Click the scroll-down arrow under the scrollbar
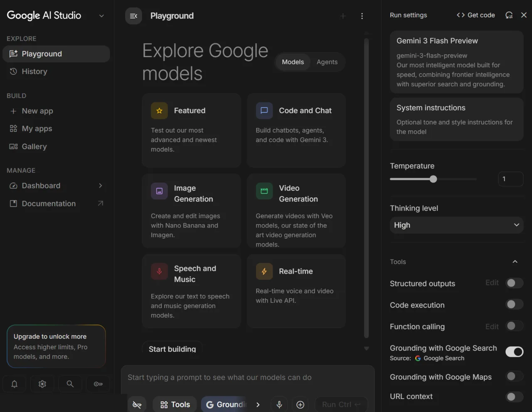The width and height of the screenshot is (532, 412). click(x=367, y=348)
